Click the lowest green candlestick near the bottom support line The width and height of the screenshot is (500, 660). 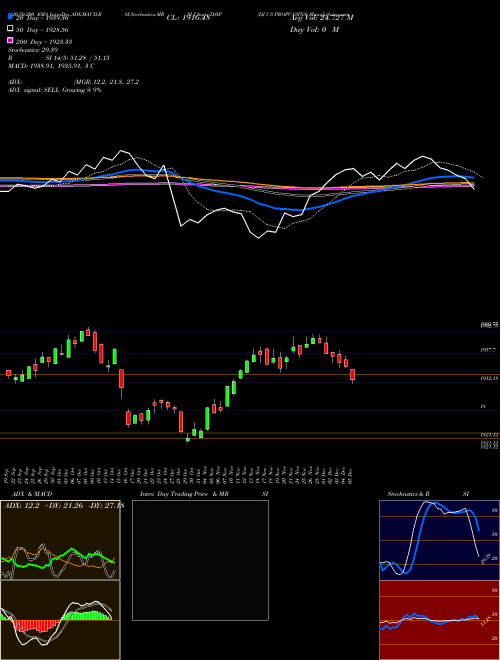coord(188,439)
